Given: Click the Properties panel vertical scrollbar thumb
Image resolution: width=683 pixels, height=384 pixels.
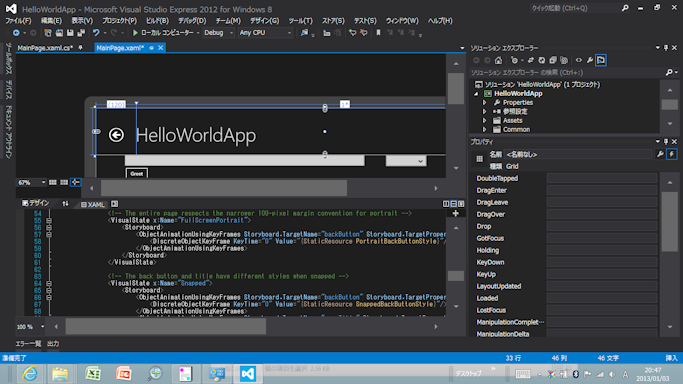Looking at the screenshot, I should [x=669, y=221].
